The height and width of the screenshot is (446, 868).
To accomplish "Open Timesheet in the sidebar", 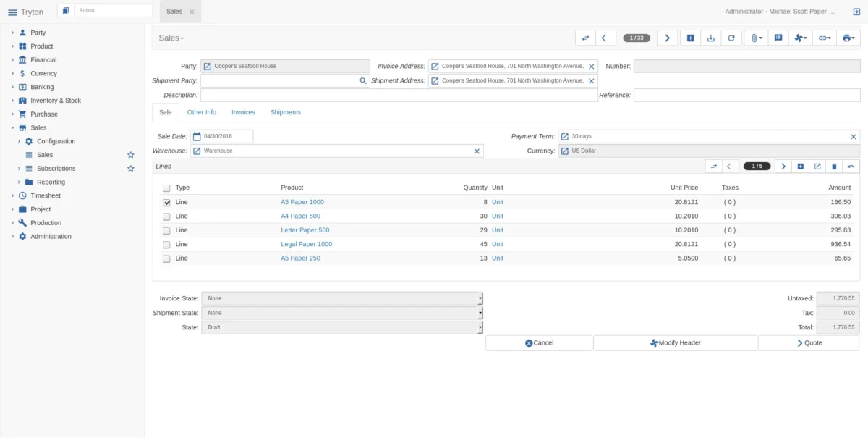I will pyautogui.click(x=46, y=195).
